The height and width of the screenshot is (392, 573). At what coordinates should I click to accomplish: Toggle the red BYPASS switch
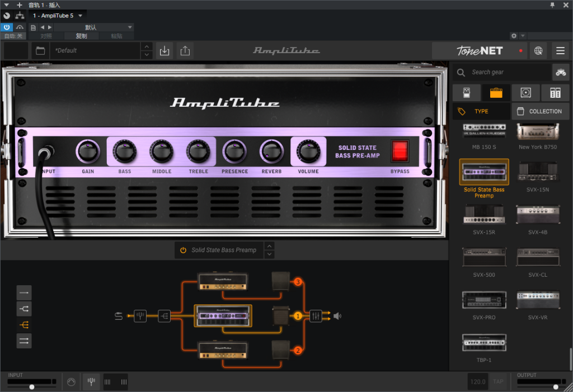pos(400,150)
